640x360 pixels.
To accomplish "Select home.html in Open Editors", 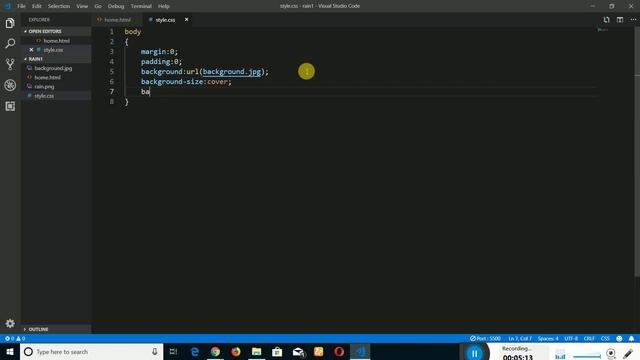I will tap(56, 41).
